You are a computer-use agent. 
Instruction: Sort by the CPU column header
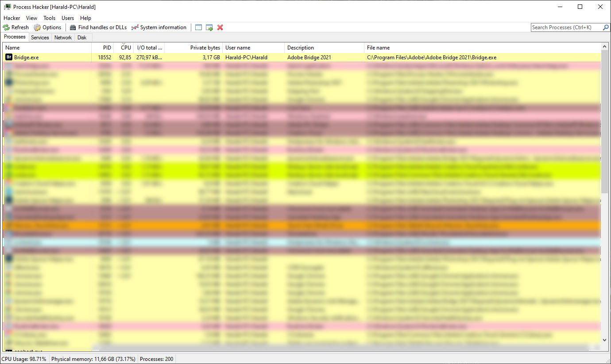[x=126, y=48]
